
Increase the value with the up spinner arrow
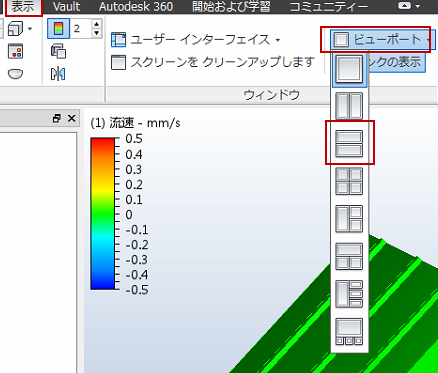pyautogui.click(x=96, y=24)
